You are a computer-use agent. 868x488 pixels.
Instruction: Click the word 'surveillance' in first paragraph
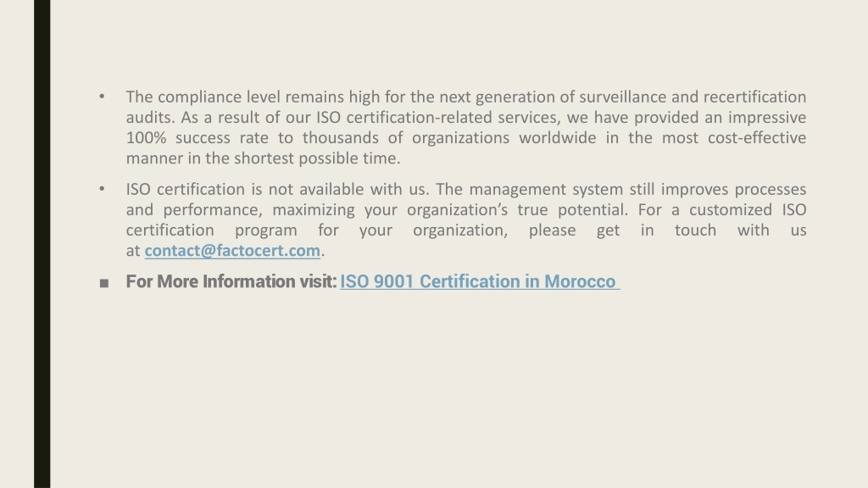coord(623,97)
